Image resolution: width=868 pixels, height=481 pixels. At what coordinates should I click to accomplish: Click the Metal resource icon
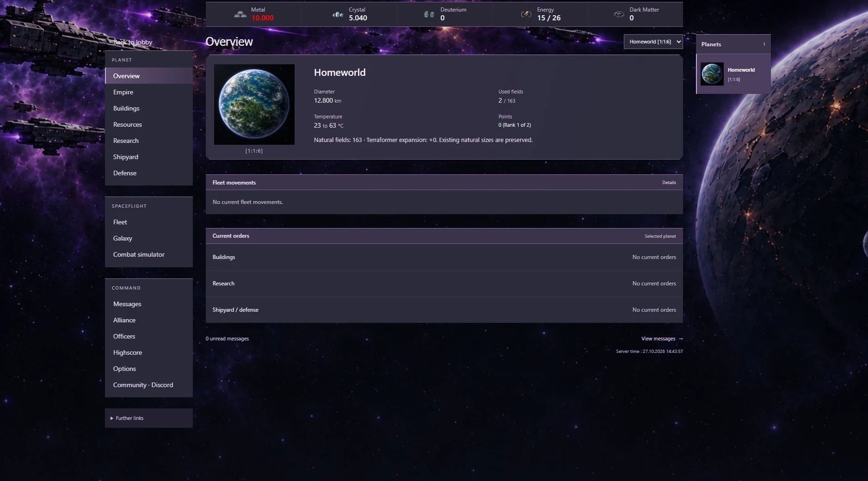tap(240, 14)
